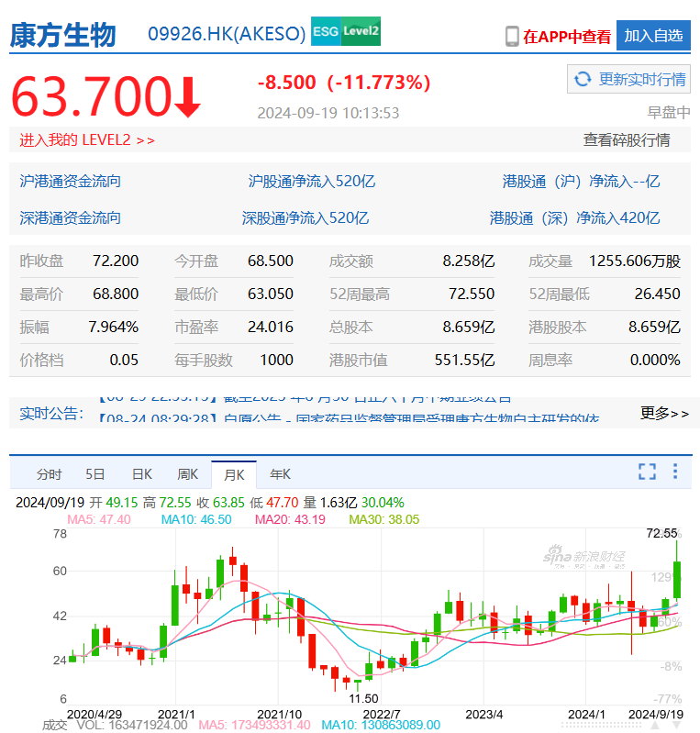Click the 52周最低 value 26.450
This screenshot has height=733, width=700.
(x=658, y=294)
